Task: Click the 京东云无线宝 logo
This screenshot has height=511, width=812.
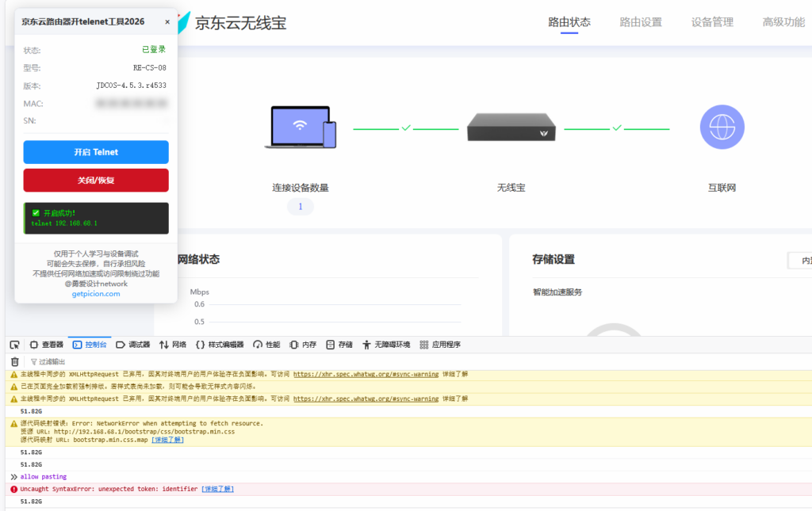Action: coord(232,23)
